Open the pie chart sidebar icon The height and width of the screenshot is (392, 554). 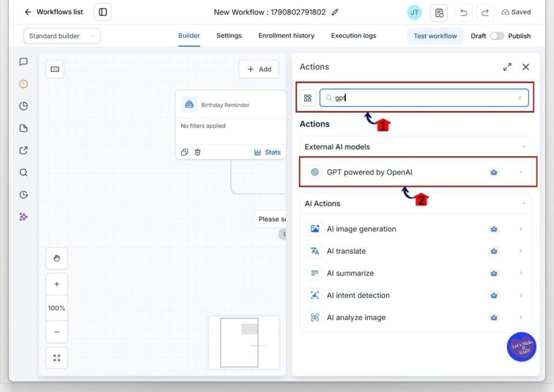23,106
